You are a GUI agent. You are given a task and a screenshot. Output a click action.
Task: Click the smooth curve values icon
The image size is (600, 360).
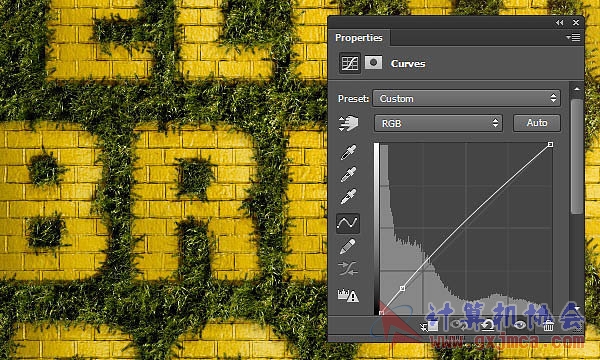coord(348,269)
